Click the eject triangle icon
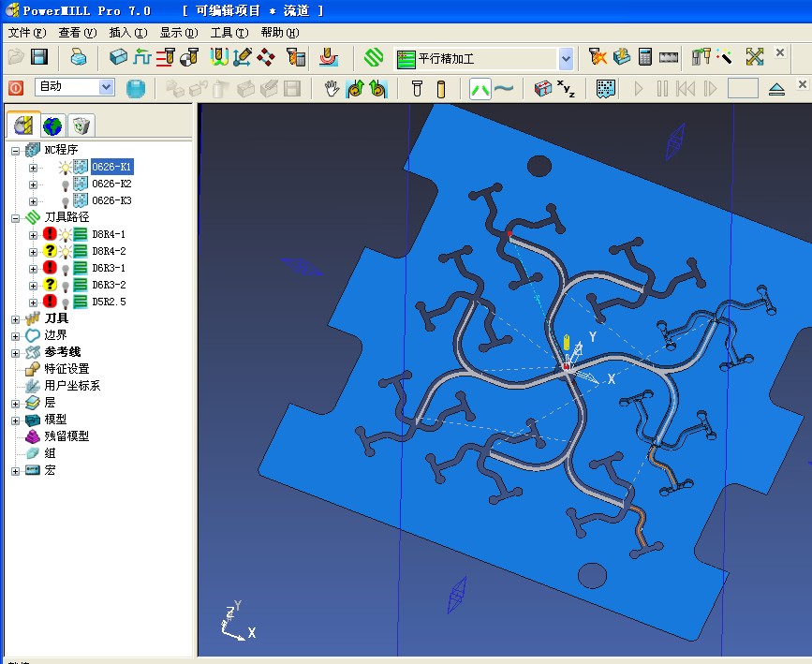 [x=776, y=90]
